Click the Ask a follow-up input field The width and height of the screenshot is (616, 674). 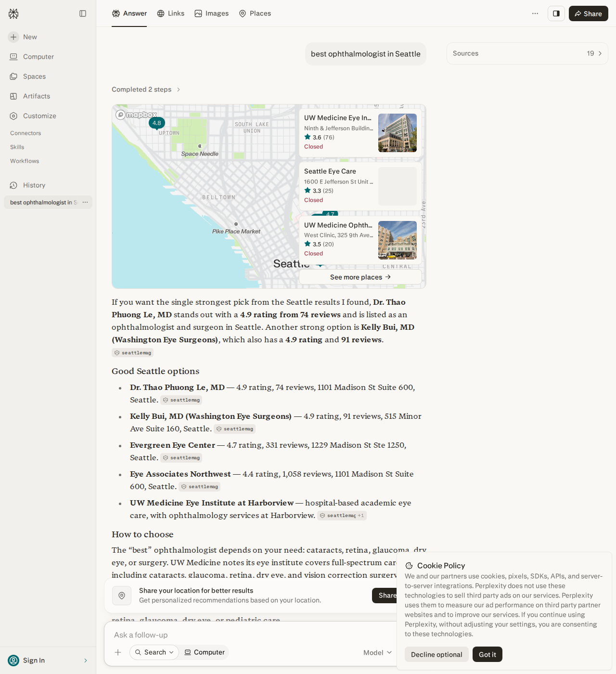[x=250, y=635]
